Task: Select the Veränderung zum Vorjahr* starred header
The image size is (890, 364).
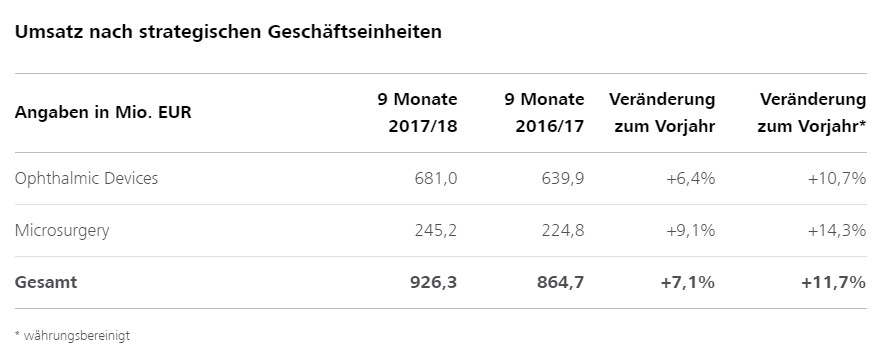Action: [812, 112]
